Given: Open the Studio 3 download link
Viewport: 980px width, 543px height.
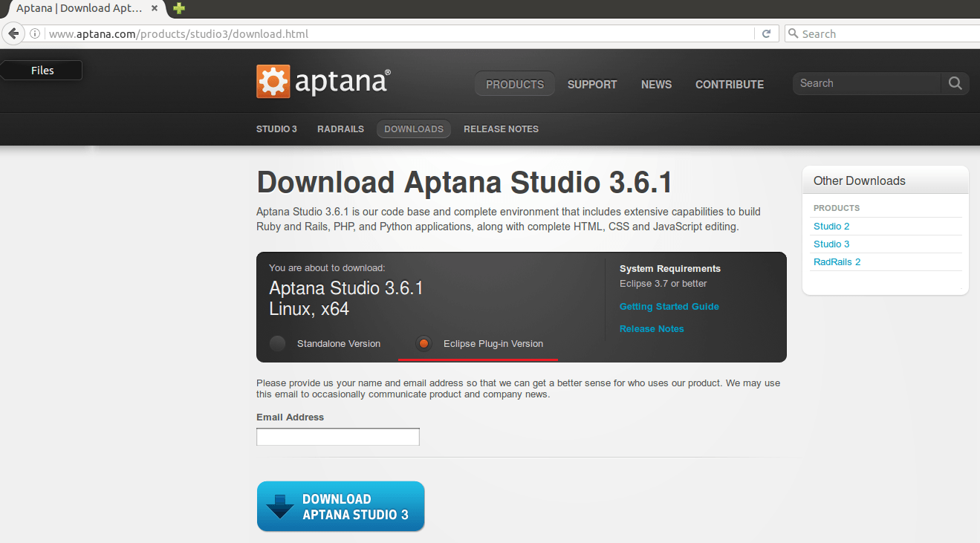Looking at the screenshot, I should 831,244.
